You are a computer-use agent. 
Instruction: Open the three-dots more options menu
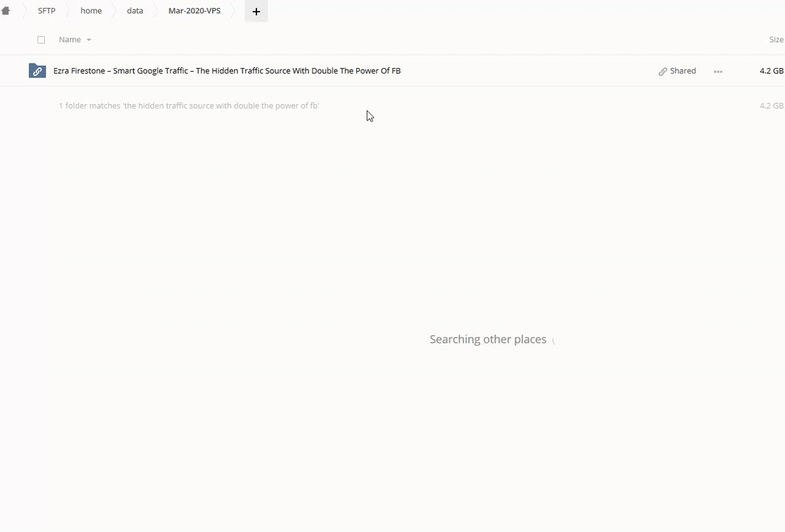pyautogui.click(x=718, y=72)
